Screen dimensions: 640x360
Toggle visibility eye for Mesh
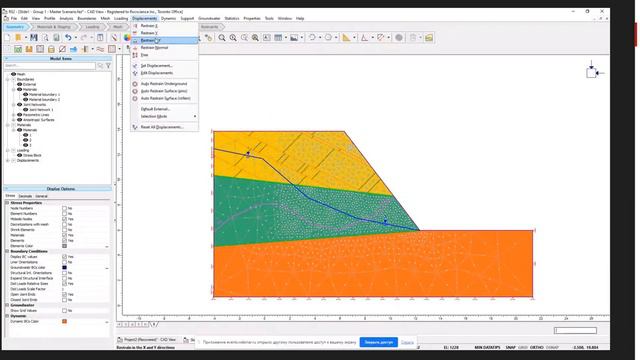[x=13, y=74]
